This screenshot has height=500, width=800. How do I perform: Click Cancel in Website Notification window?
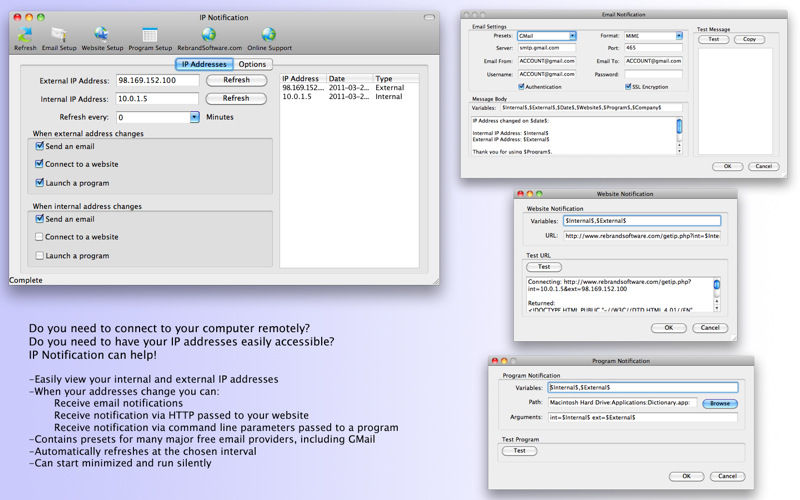pos(710,328)
